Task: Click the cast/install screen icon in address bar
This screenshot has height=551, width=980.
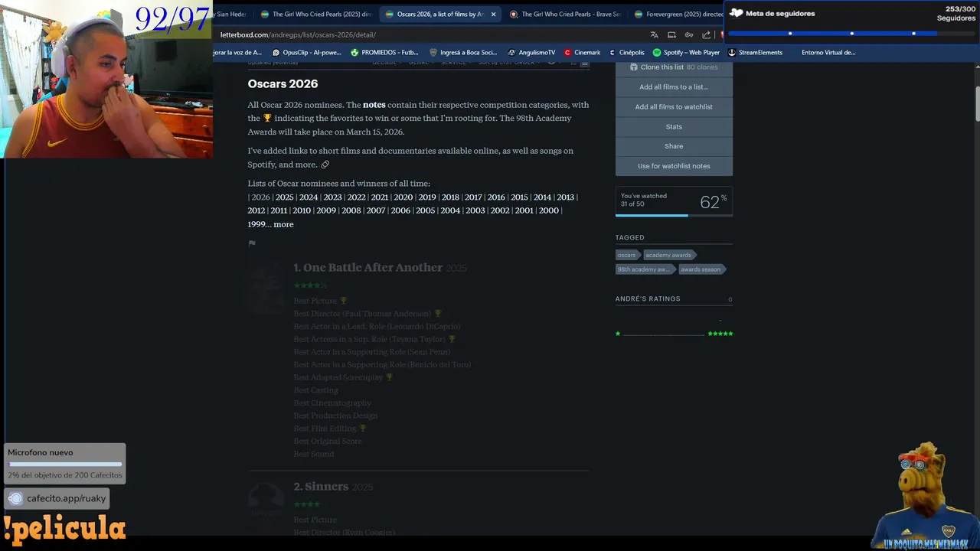Action: tap(671, 34)
